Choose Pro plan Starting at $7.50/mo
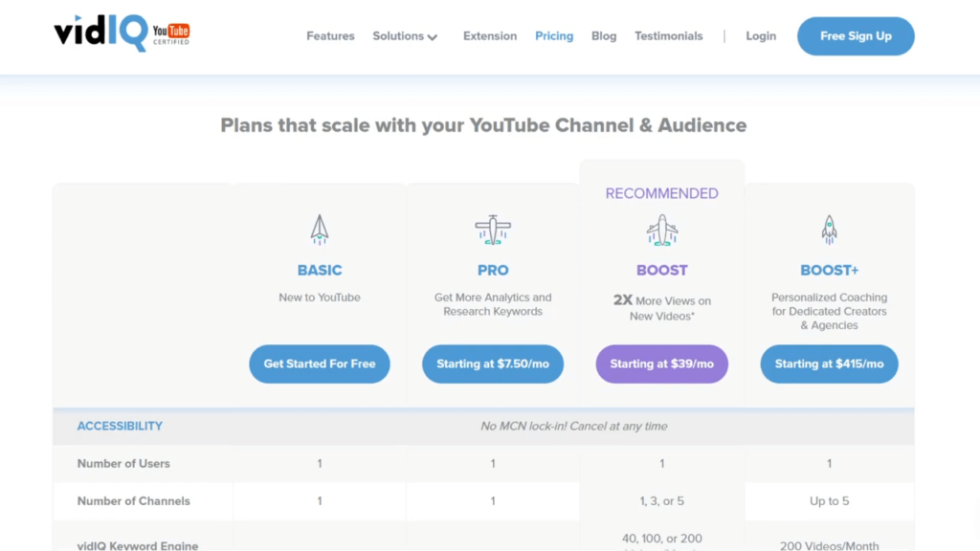 tap(493, 364)
